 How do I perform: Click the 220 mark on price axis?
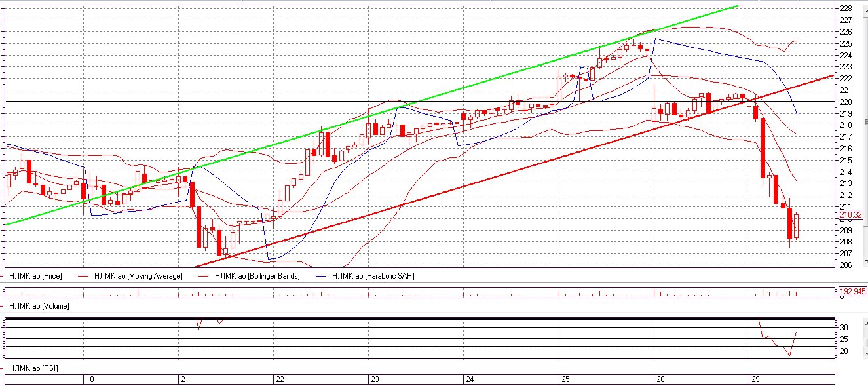(x=846, y=102)
